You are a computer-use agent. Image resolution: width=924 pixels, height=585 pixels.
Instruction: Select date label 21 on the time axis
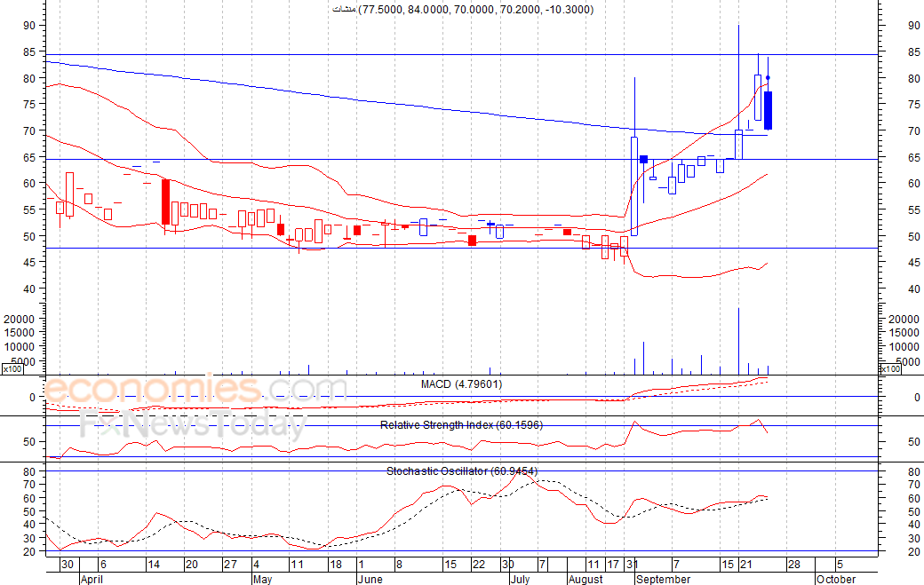coord(746,565)
